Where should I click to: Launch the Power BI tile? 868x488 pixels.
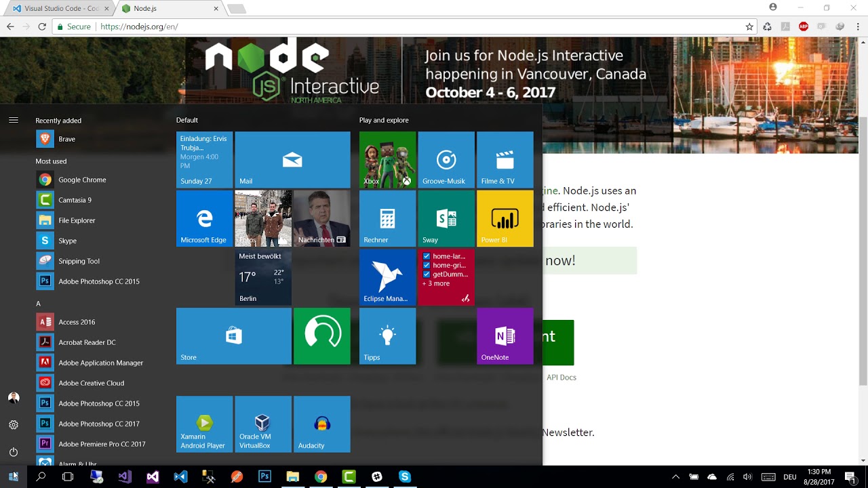pos(505,218)
